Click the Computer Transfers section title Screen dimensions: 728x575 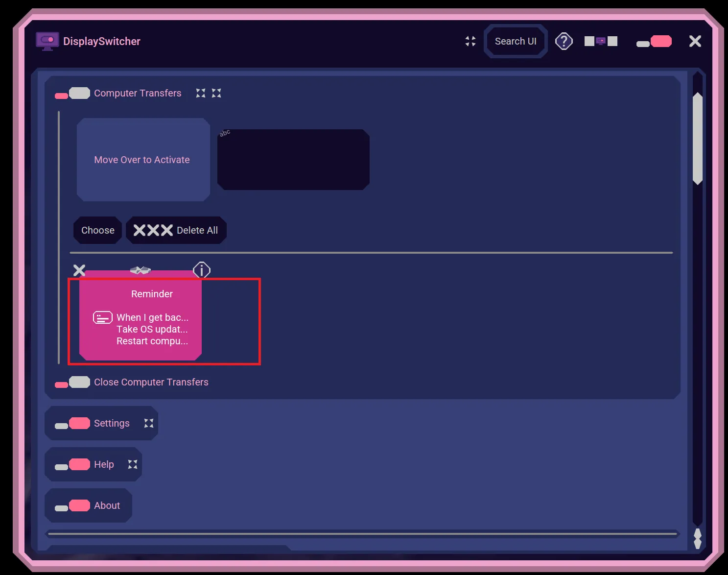(138, 93)
